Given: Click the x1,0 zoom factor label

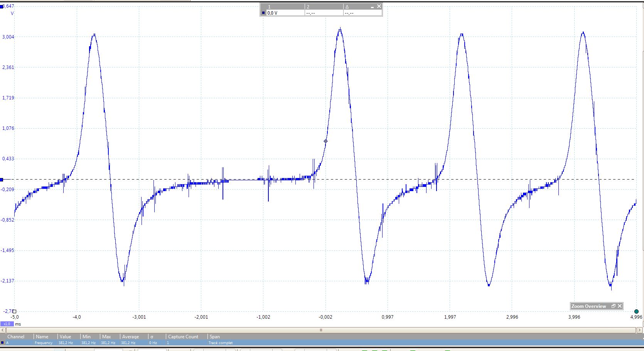Looking at the screenshot, I should (7, 324).
